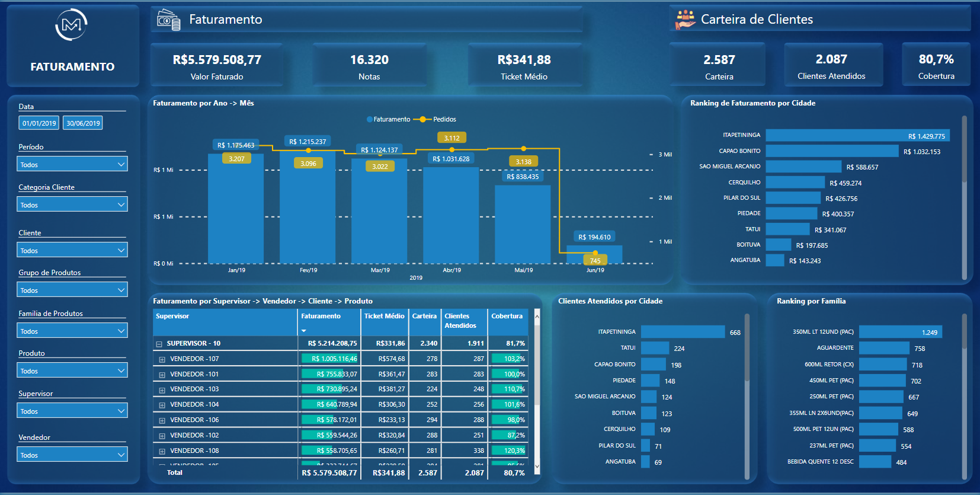Image resolution: width=980 pixels, height=495 pixels.
Task: Select CERQUILHO bar in Ranking de Faturamento
Action: point(795,183)
